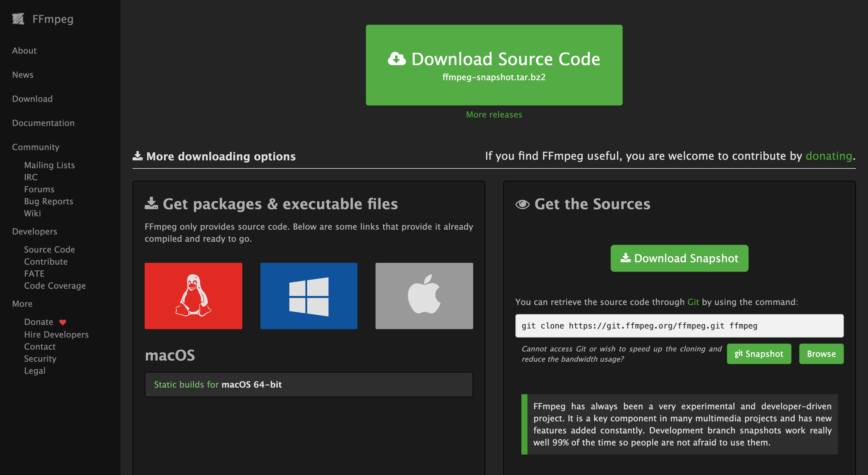Select the Linux penguin tile
The image size is (868, 475).
coord(193,296)
